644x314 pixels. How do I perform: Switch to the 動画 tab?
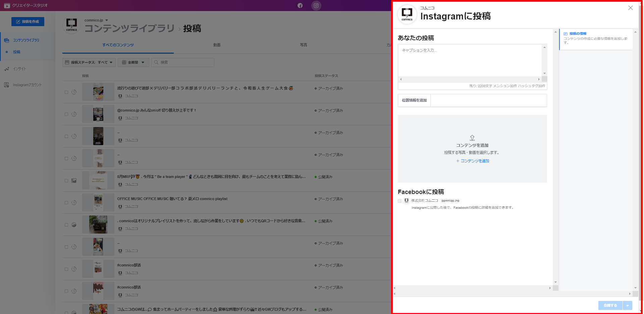(217, 45)
